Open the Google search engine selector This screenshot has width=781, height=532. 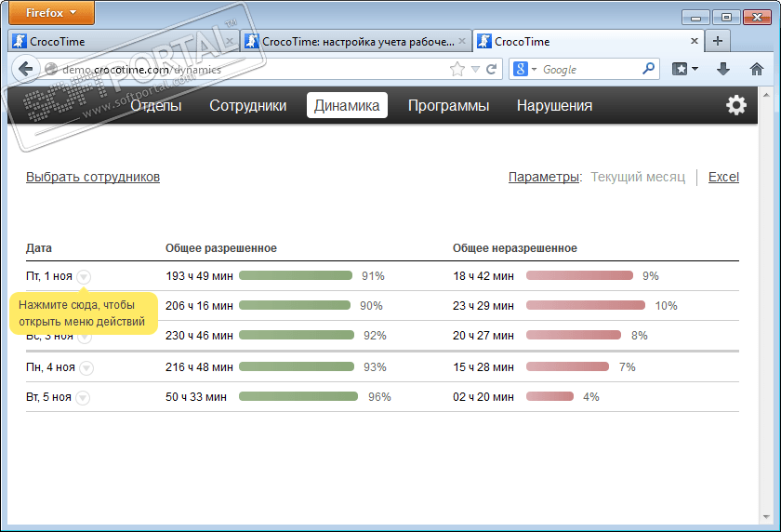click(525, 69)
